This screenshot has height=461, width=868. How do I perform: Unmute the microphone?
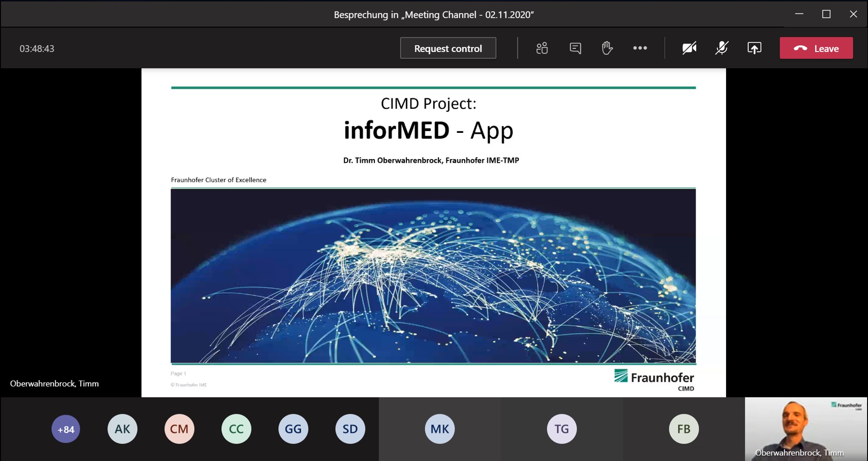pos(721,48)
